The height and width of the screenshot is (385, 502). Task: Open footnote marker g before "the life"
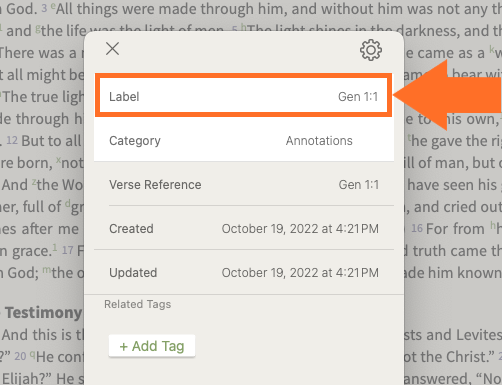pyautogui.click(x=38, y=28)
